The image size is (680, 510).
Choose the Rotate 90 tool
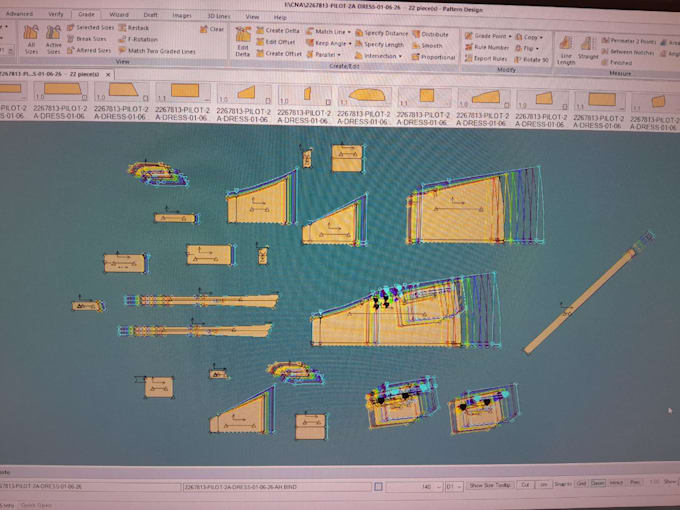[x=531, y=59]
